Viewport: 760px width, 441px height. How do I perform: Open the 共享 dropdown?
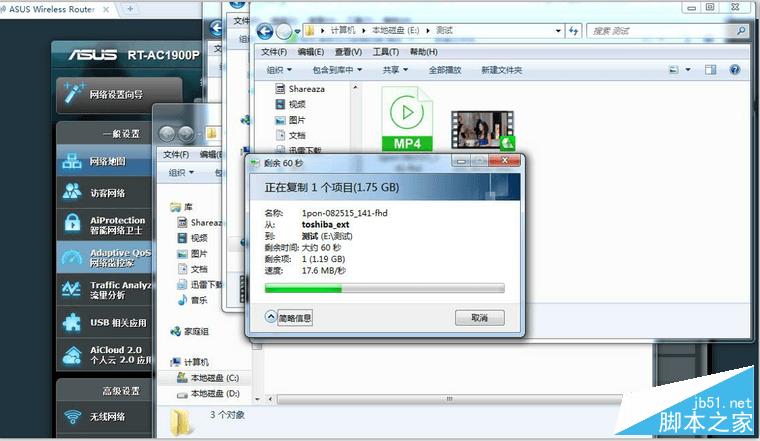click(395, 70)
